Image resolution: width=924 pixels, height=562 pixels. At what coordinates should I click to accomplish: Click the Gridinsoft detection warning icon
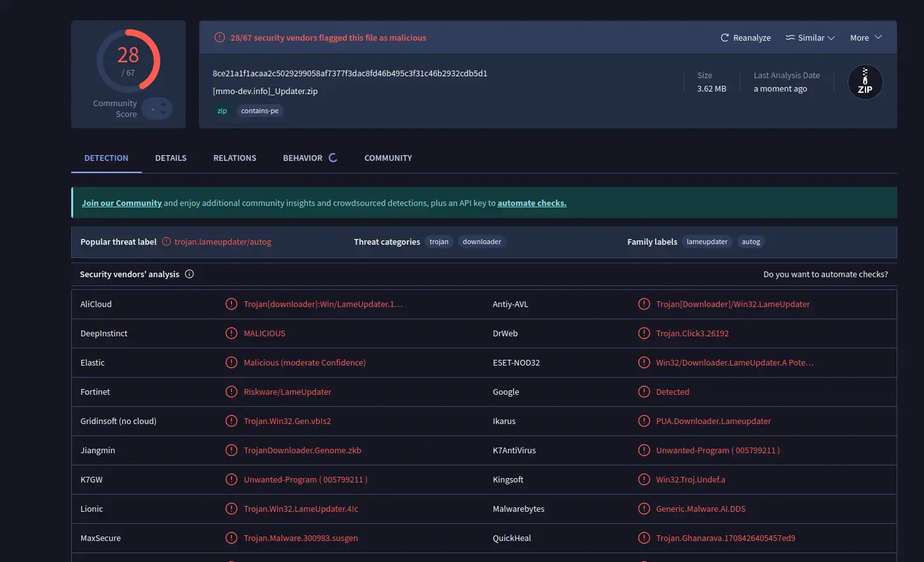coord(231,421)
